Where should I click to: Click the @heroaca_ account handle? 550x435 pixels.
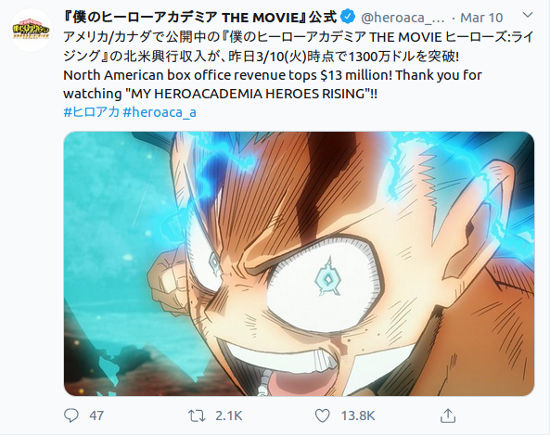403,18
